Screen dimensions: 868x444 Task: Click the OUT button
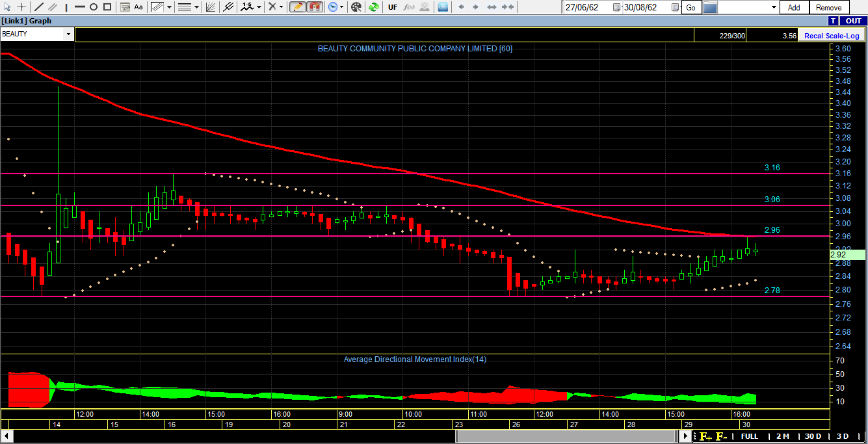(x=853, y=21)
